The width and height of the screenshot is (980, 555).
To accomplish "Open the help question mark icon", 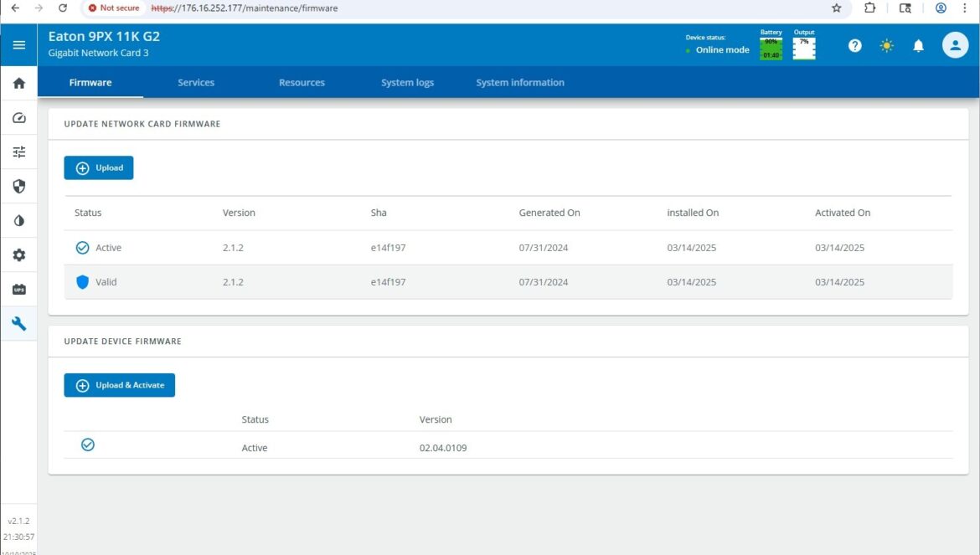I will [x=854, y=46].
